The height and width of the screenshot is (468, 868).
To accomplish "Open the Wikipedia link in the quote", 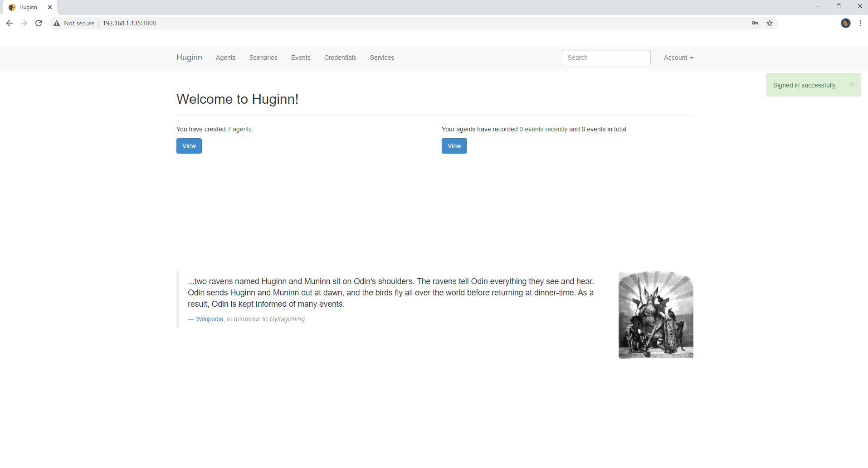I will (x=210, y=319).
